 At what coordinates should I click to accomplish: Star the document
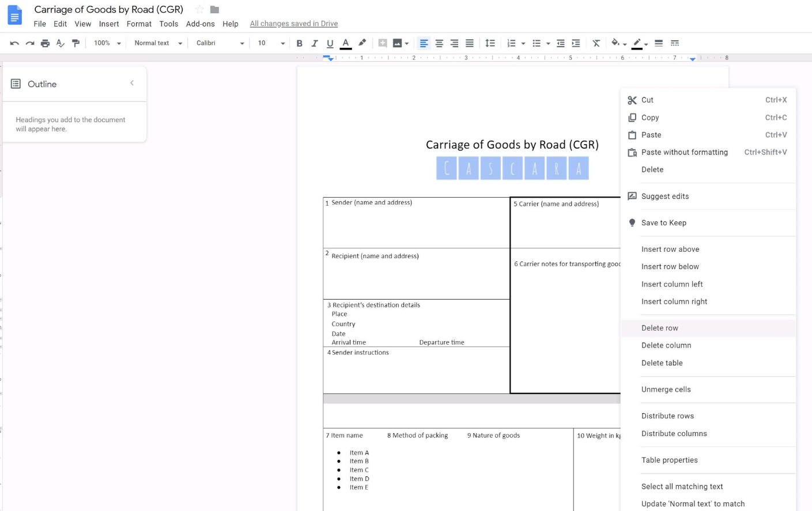199,9
